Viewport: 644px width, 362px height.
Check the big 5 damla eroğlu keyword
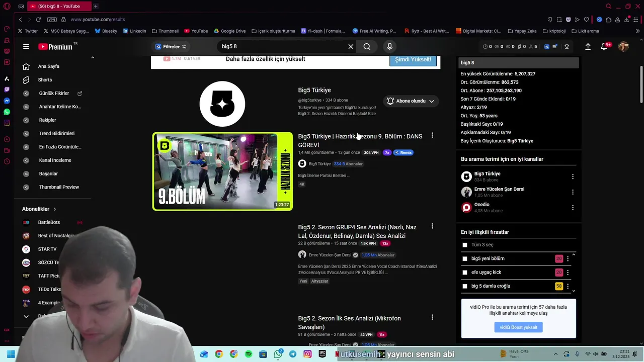click(x=465, y=286)
